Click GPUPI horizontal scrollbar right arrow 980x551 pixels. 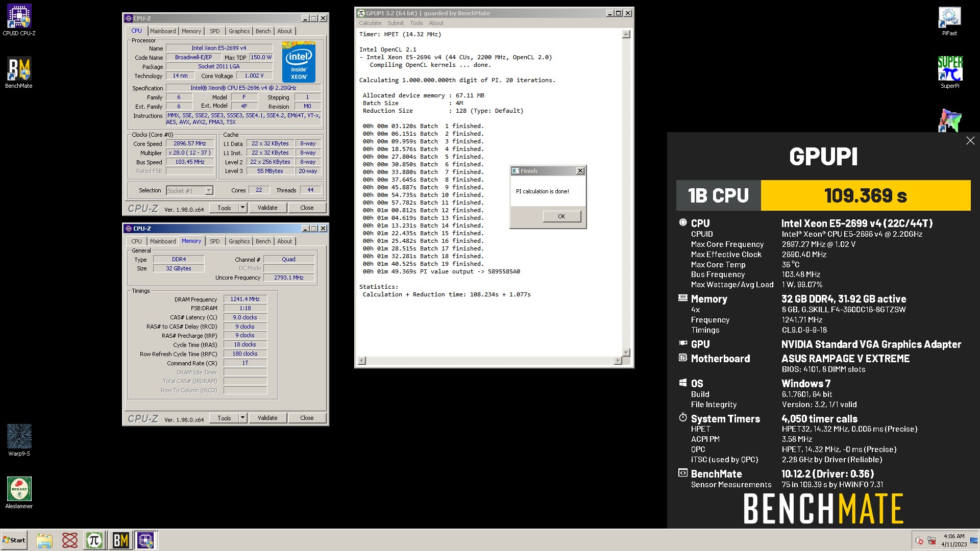click(x=618, y=361)
